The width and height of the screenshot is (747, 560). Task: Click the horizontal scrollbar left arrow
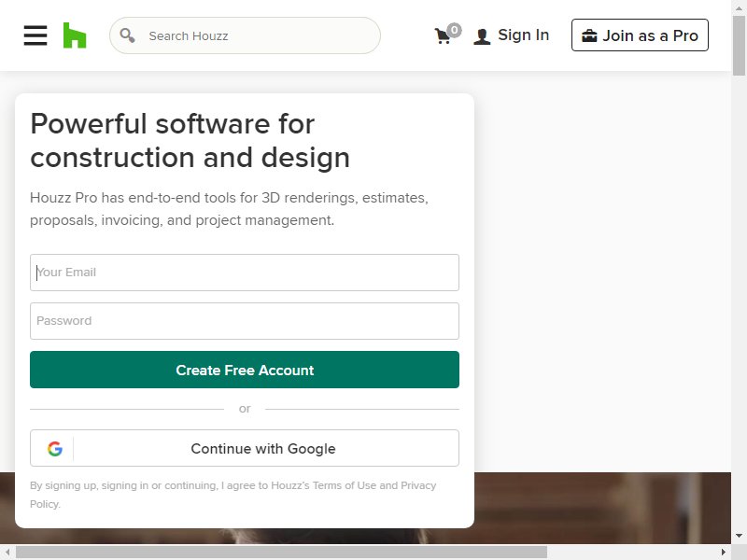click(x=7, y=553)
